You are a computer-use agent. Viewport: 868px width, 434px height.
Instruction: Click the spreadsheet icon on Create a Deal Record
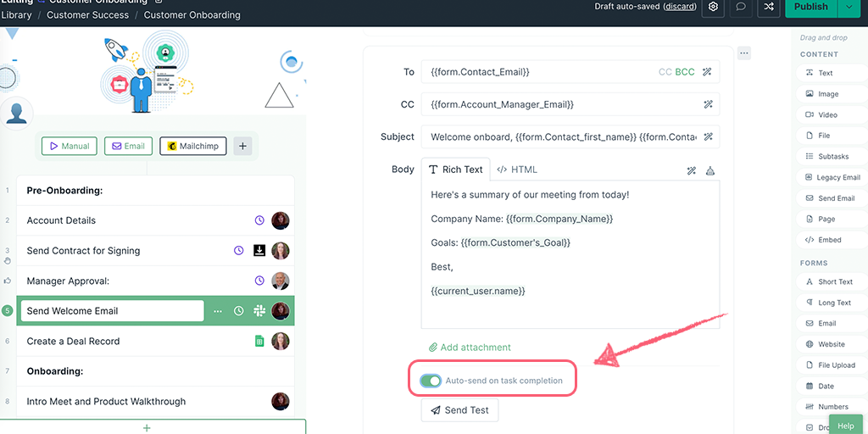point(260,342)
